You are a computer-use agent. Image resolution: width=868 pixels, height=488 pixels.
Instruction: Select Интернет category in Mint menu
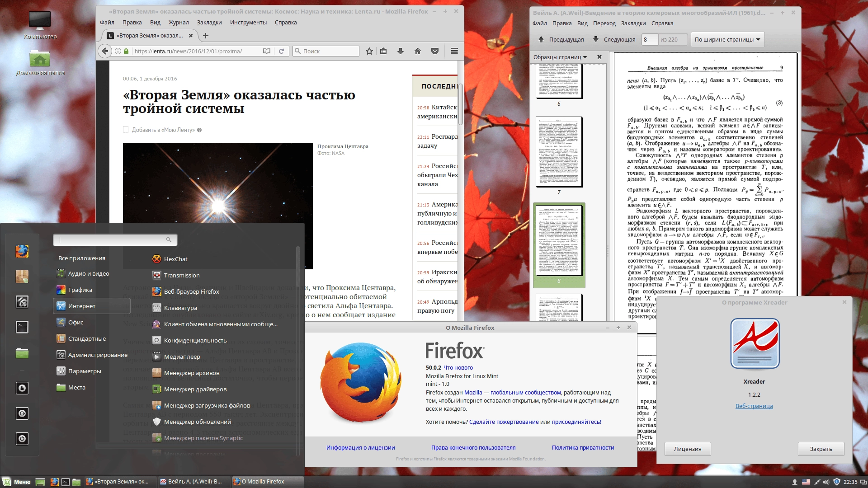click(x=92, y=306)
